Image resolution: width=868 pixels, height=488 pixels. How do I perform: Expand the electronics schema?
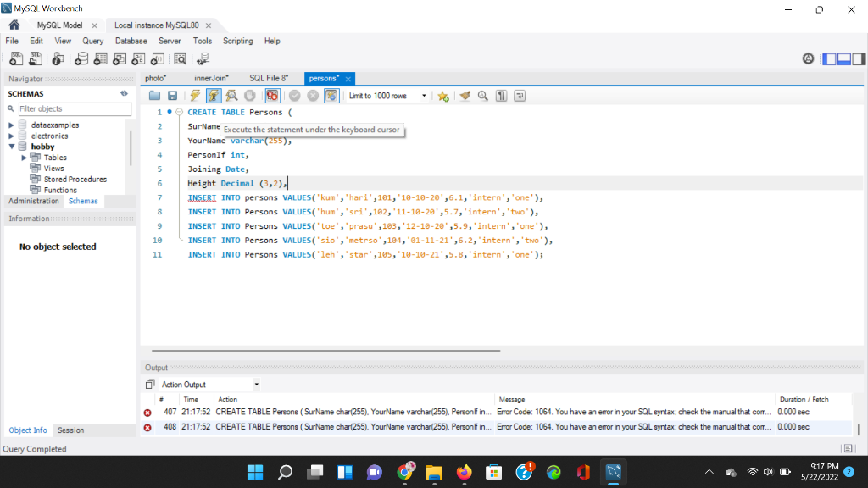[x=11, y=136]
